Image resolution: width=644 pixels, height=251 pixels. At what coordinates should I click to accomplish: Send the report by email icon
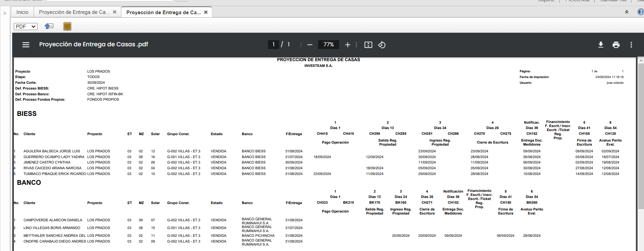pyautogui.click(x=49, y=26)
